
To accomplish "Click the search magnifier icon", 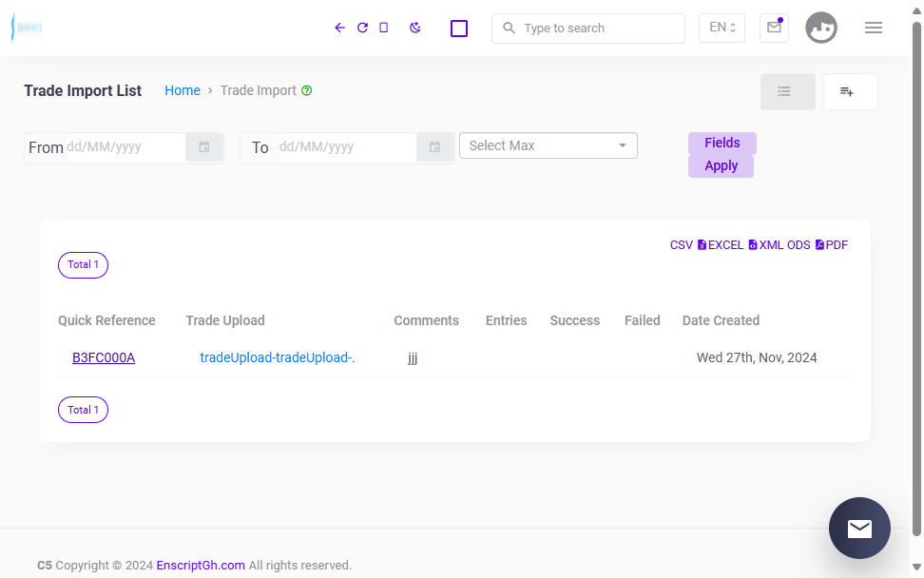I will tap(509, 28).
